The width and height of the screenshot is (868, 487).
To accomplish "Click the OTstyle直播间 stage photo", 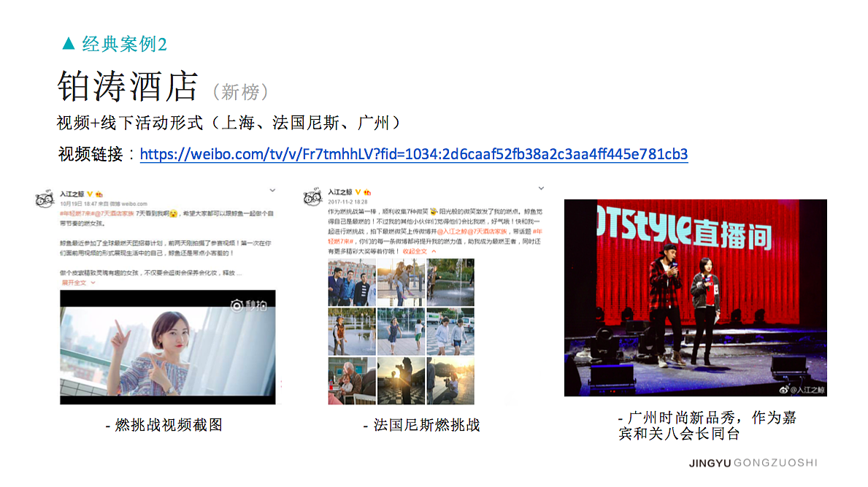I will point(695,298).
